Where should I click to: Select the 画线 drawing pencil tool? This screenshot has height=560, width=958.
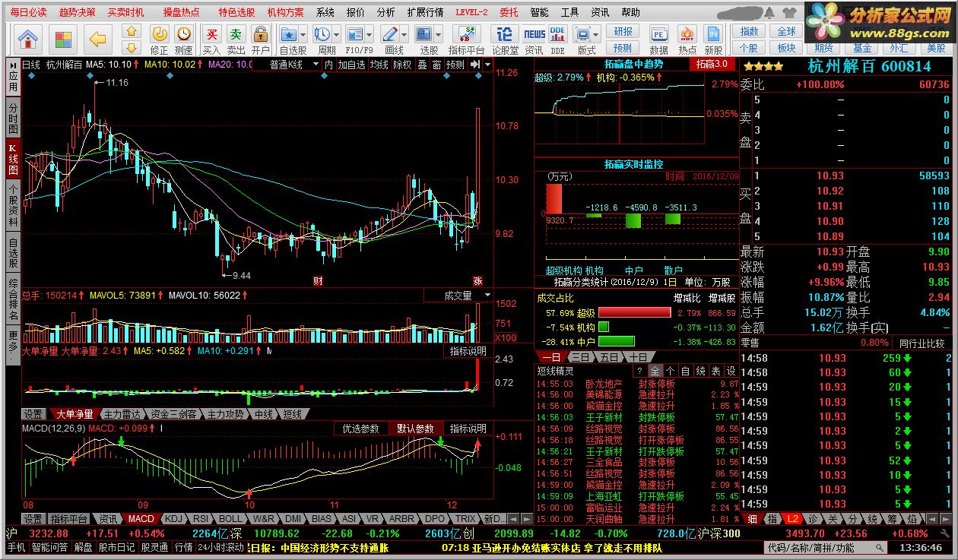click(x=392, y=39)
